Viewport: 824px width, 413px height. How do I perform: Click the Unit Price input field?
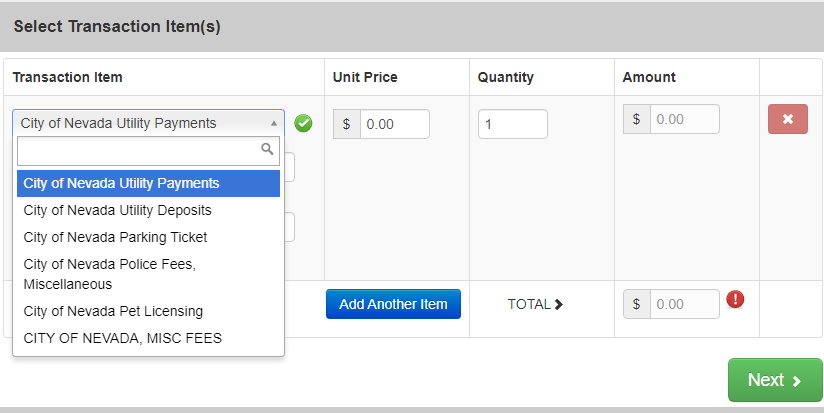[394, 124]
